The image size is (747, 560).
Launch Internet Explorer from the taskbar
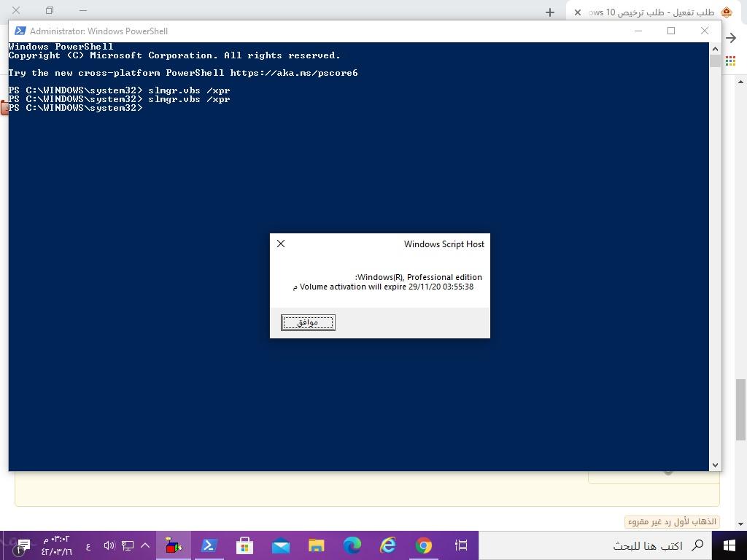(388, 545)
